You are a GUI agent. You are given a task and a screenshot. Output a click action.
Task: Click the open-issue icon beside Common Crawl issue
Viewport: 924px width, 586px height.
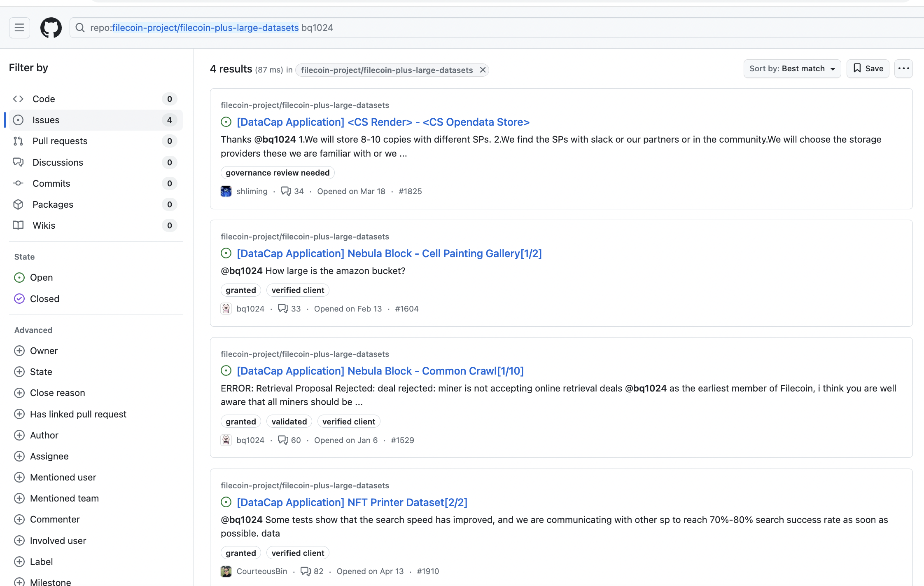(x=226, y=370)
